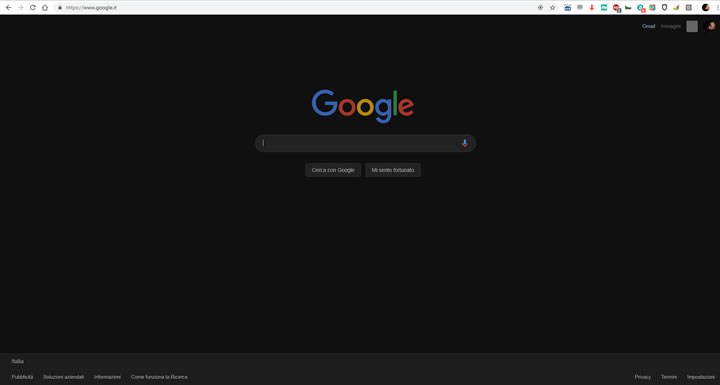Open the Pubblicità footer link
The height and width of the screenshot is (385, 720).
[22, 377]
